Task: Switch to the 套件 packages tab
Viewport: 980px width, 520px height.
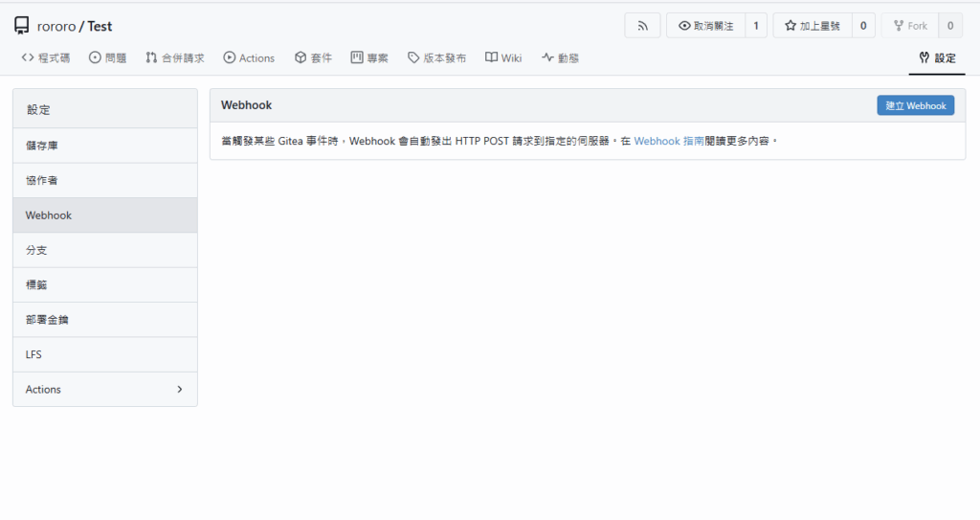Action: pyautogui.click(x=313, y=58)
